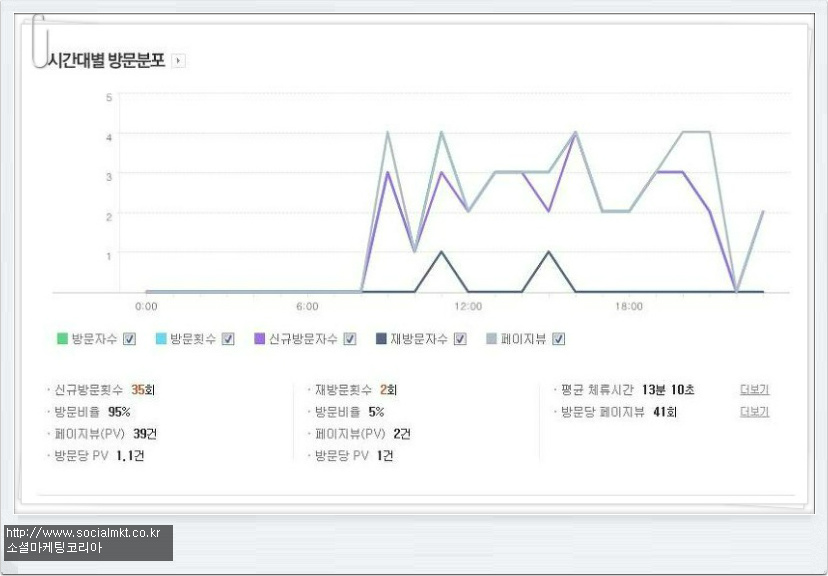Click the gray 페이지뷰 legend swatch
This screenshot has height=576, width=828.
pyautogui.click(x=492, y=338)
